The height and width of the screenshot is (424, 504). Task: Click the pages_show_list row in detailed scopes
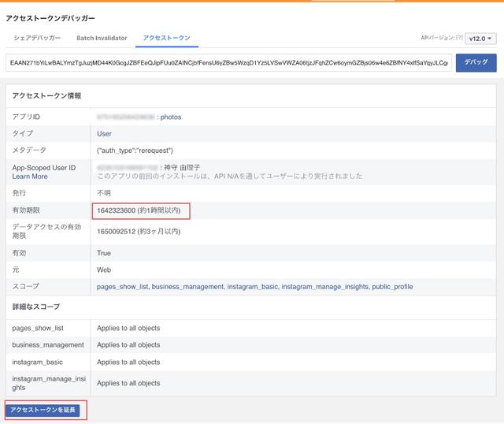pyautogui.click(x=250, y=328)
